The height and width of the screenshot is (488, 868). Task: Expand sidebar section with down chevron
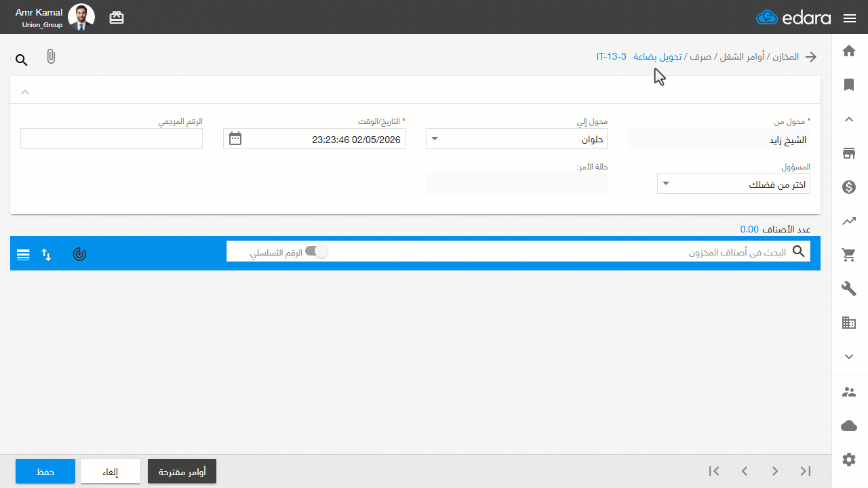coord(849,357)
